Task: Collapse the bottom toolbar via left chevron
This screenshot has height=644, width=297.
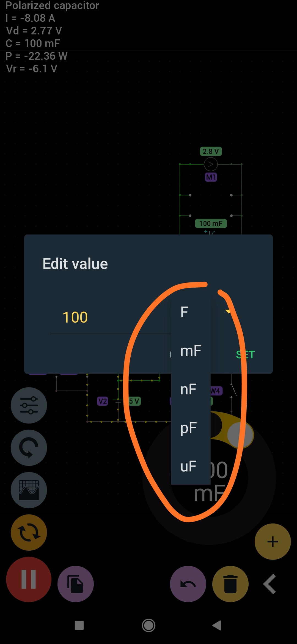Action: coord(269,584)
